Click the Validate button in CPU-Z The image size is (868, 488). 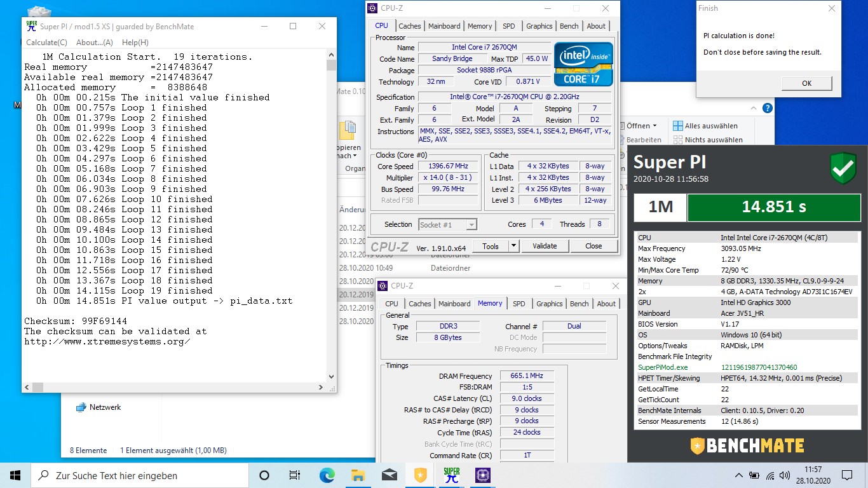pos(545,246)
